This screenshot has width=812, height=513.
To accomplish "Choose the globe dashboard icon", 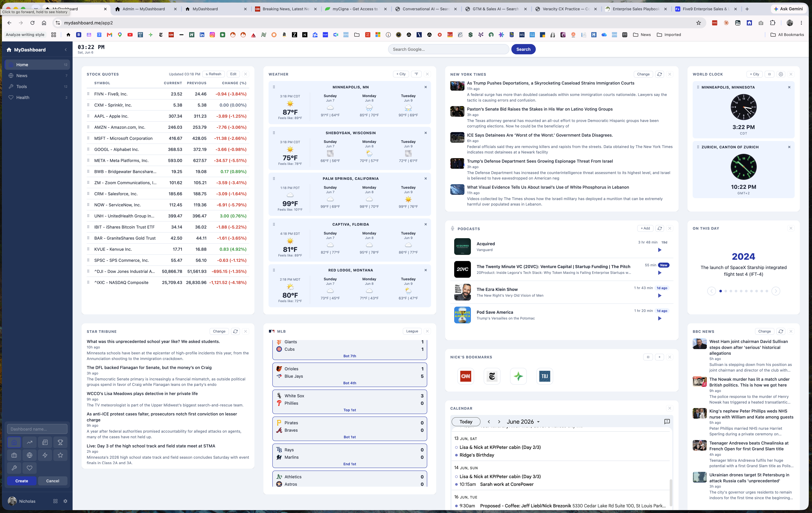I will [30, 455].
